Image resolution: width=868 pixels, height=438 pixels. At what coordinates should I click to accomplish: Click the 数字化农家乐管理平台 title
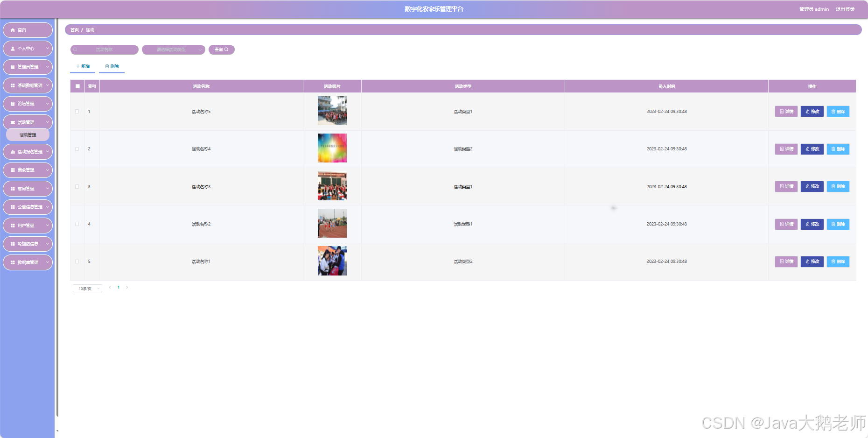coord(434,9)
